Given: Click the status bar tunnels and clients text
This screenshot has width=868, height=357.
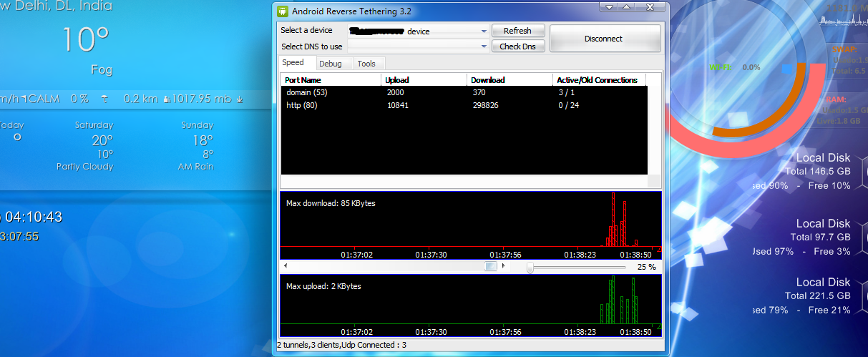Looking at the screenshot, I should pos(342,345).
